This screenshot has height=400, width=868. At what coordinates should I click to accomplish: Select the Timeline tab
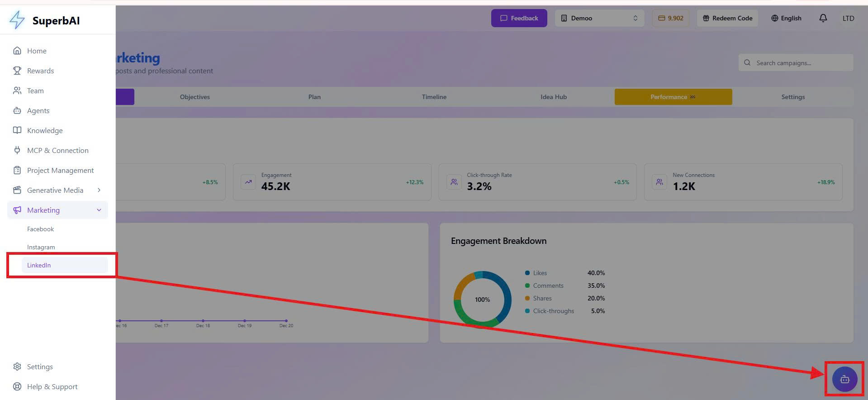point(434,97)
